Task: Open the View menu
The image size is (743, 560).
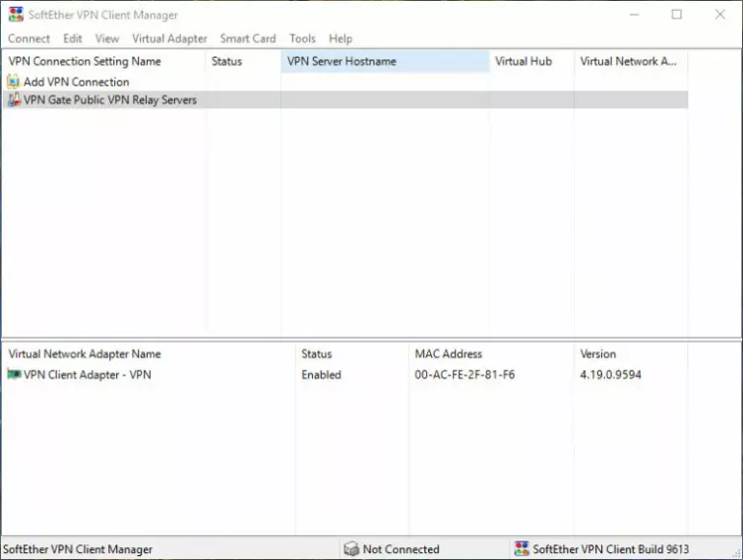Action: tap(107, 38)
